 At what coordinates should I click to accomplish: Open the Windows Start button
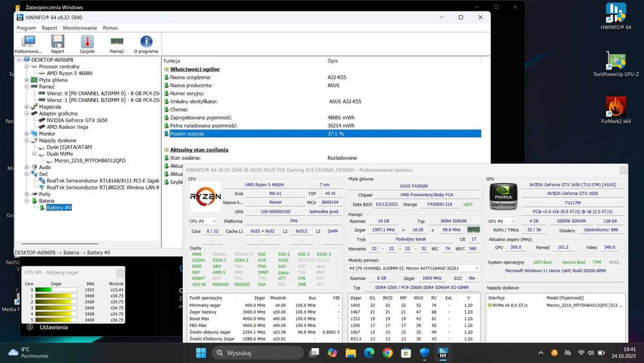click(201, 353)
